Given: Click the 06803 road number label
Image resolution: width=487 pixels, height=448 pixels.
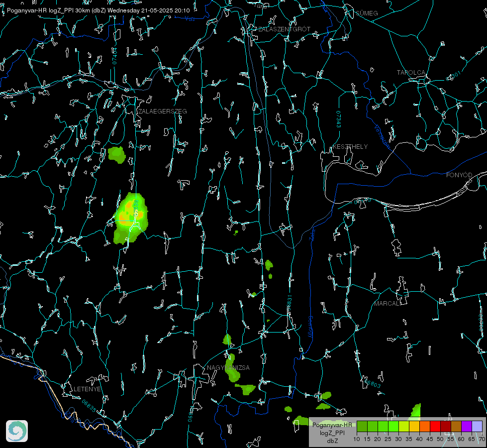Looking at the screenshot, I should pos(372,384).
